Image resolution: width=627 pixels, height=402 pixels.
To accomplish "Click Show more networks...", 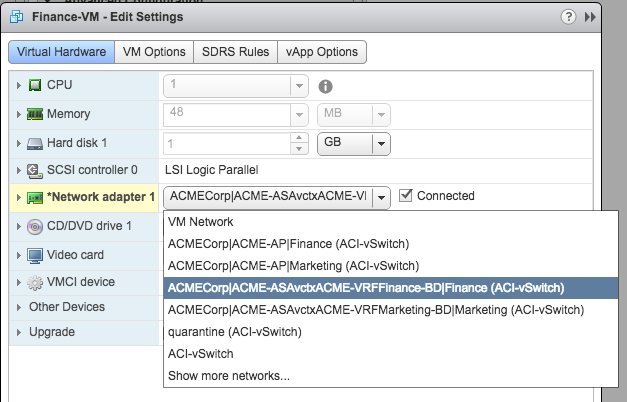I will tap(391, 376).
